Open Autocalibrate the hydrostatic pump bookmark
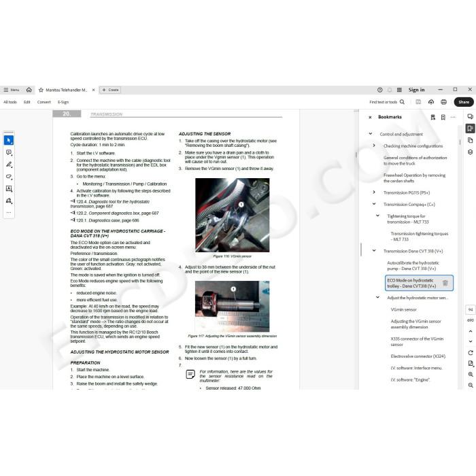Image resolution: width=476 pixels, height=476 pixels. pos(413,266)
